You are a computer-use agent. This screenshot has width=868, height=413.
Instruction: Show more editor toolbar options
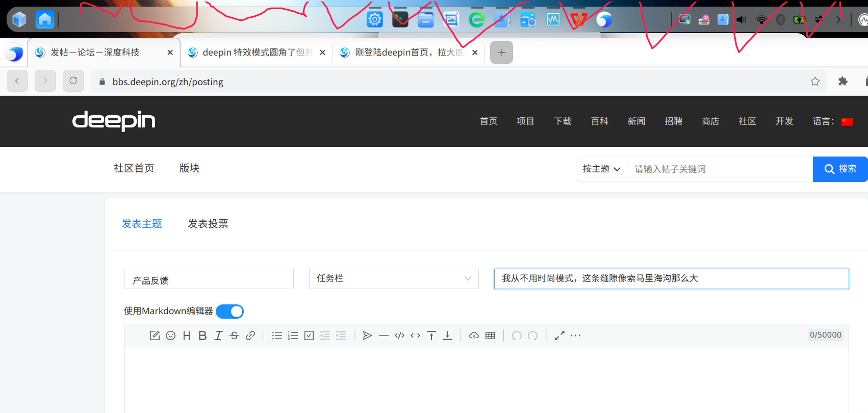pos(576,335)
